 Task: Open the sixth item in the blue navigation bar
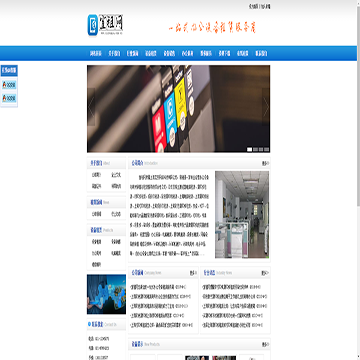(188, 53)
